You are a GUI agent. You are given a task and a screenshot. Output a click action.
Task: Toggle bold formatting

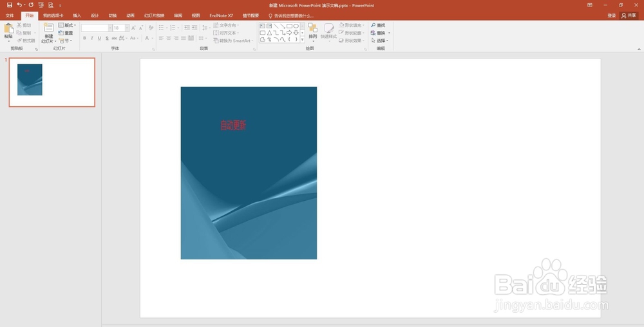pos(84,38)
